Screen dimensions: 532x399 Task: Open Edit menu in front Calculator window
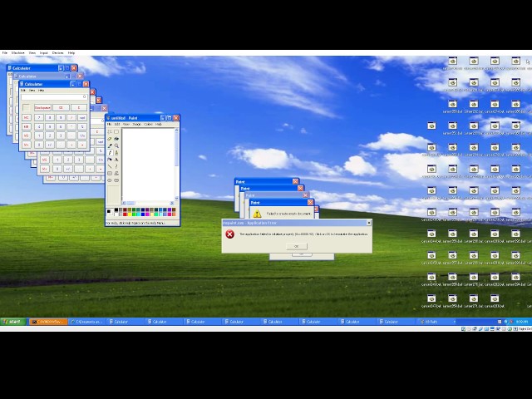(x=23, y=91)
